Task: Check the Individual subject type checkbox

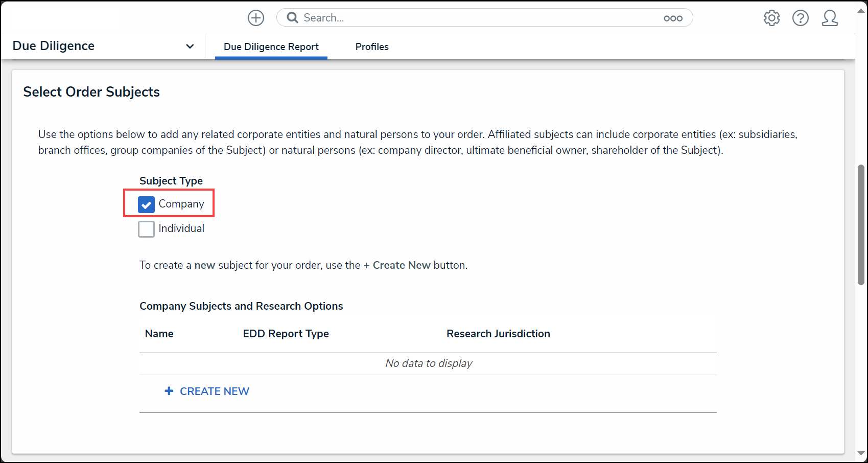Action: [x=146, y=229]
